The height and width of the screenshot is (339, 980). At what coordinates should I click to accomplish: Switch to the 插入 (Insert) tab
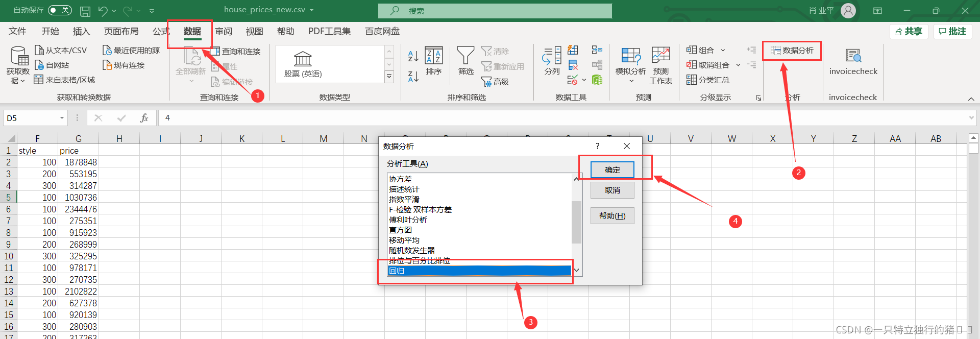pos(81,31)
